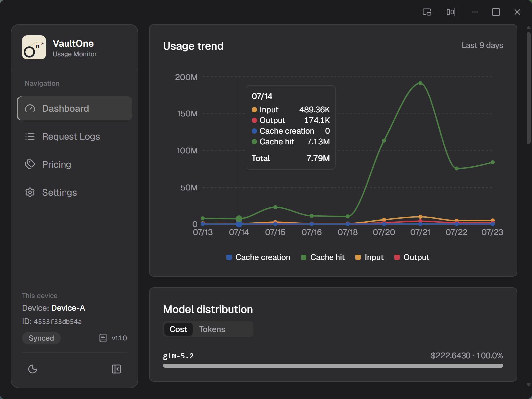
Task: Click the Cache hit point on 07/20
Action: coord(384,141)
